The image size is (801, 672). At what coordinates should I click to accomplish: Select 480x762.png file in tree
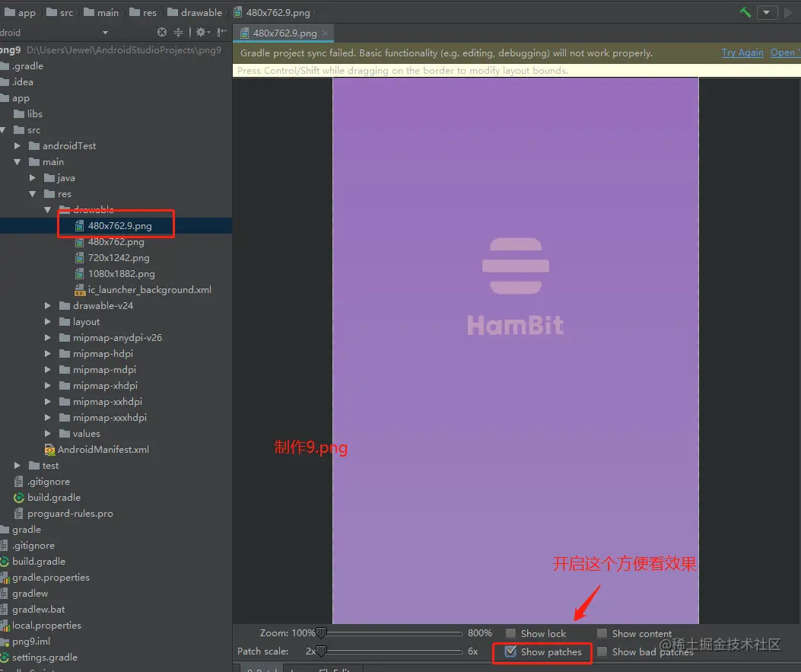point(116,242)
